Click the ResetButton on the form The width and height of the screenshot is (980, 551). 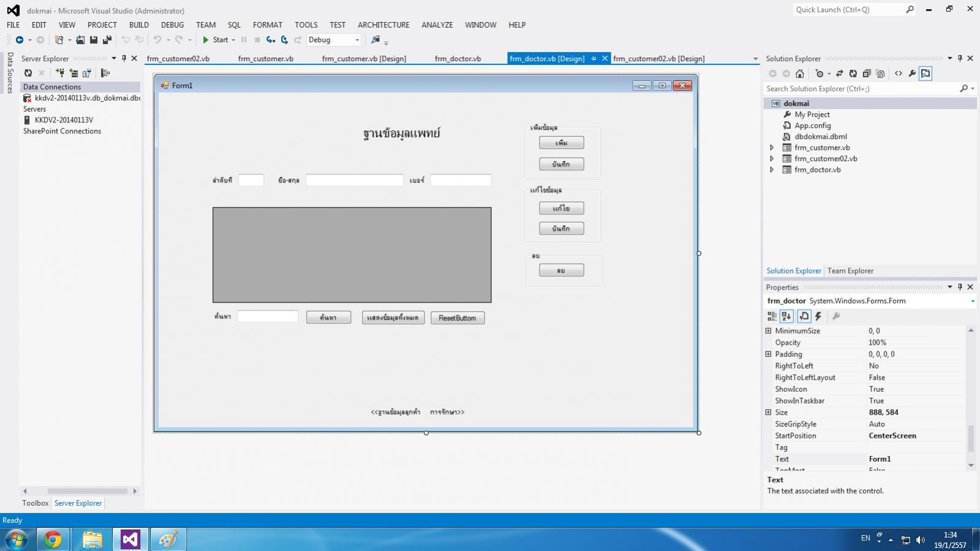[457, 318]
